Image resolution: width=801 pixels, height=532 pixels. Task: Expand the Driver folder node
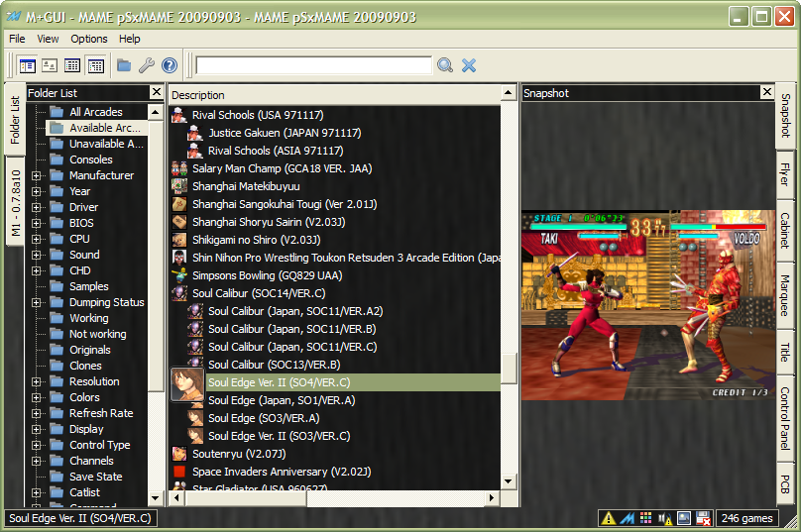[x=36, y=207]
